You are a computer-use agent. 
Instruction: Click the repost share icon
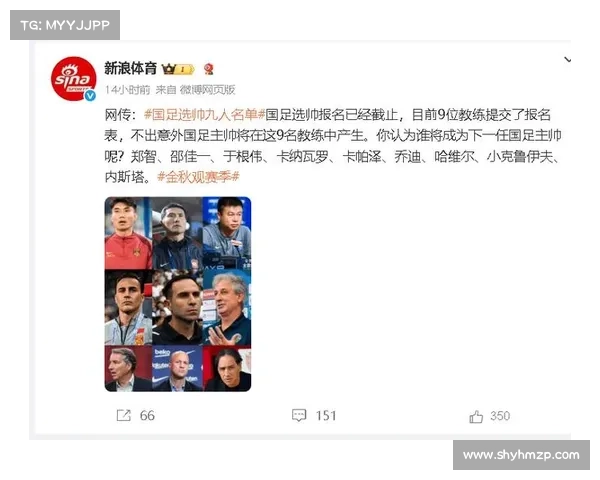click(124, 415)
